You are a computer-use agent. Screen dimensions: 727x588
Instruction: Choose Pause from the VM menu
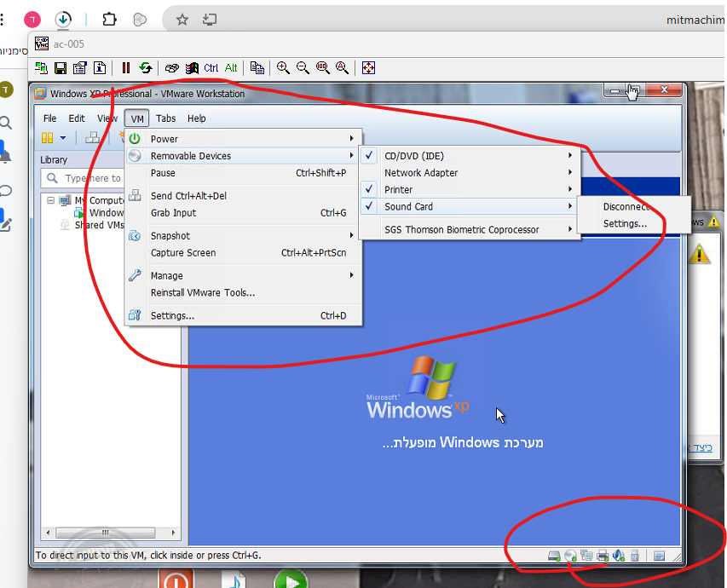pos(244,173)
